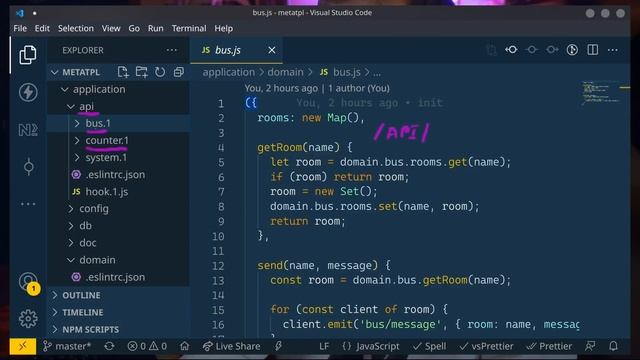
Task: Expand the TIMELINE panel
Action: tap(118, 312)
